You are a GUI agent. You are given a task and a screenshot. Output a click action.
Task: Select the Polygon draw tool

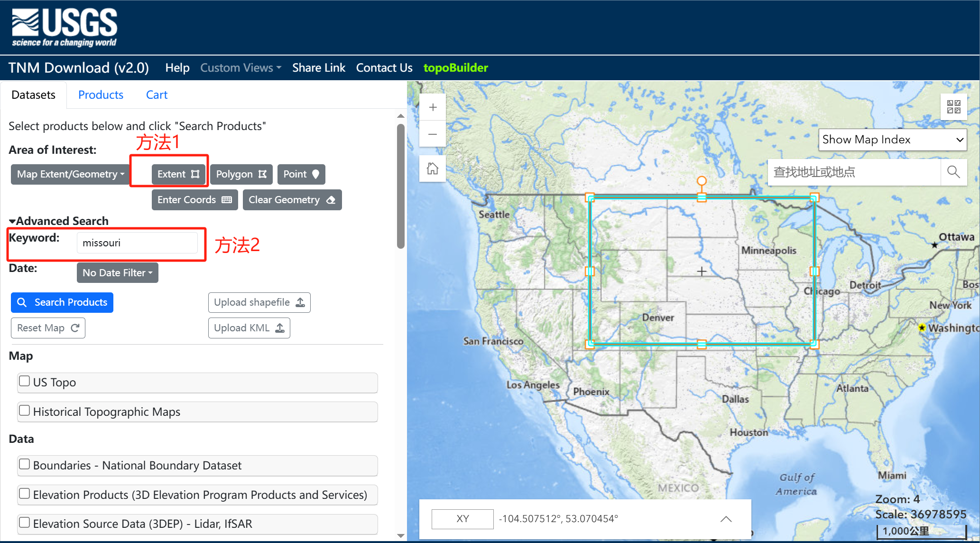(241, 174)
